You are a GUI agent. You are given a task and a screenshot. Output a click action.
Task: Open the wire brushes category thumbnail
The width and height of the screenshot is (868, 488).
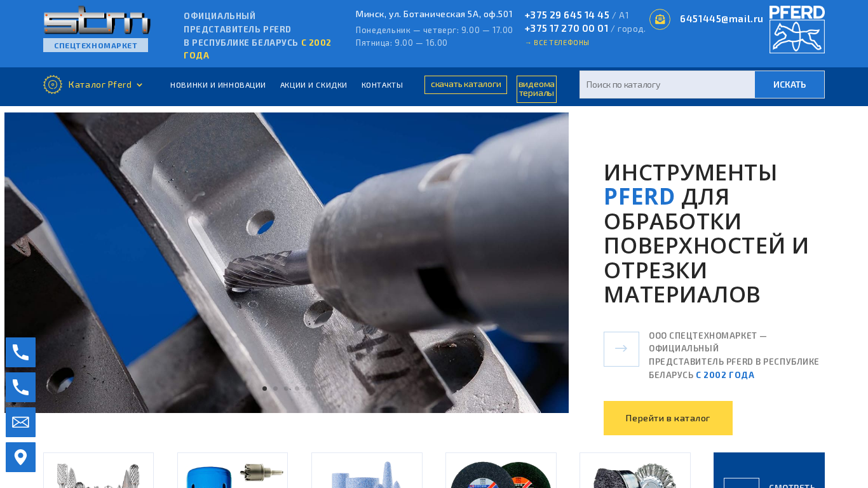click(x=635, y=470)
